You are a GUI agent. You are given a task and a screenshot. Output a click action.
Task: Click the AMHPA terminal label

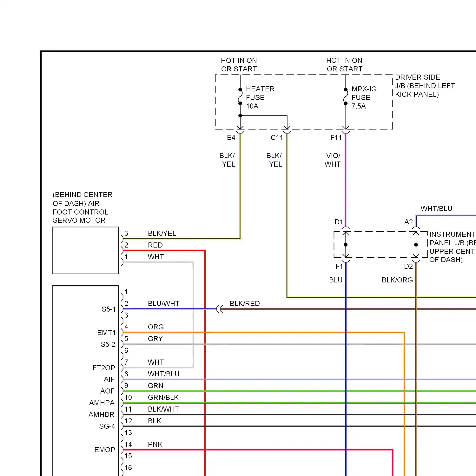click(x=102, y=403)
